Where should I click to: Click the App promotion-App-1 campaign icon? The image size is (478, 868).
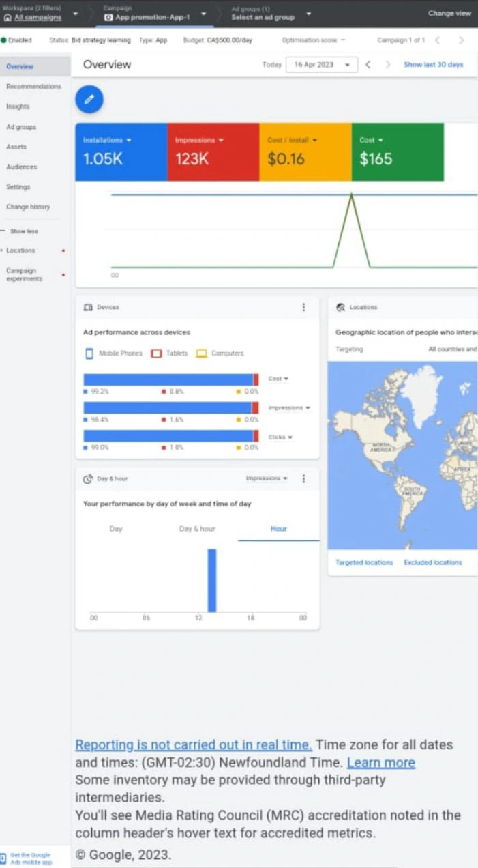click(108, 17)
